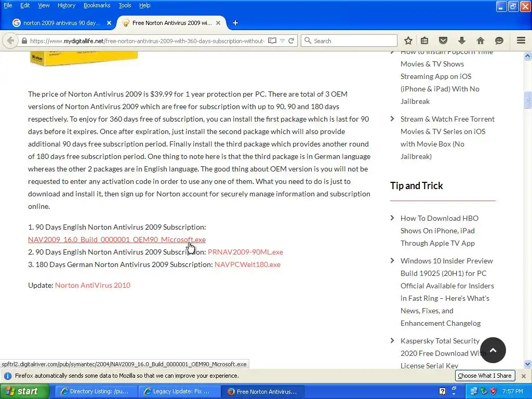
Task: Go to the Home page icon
Action: click(x=481, y=41)
